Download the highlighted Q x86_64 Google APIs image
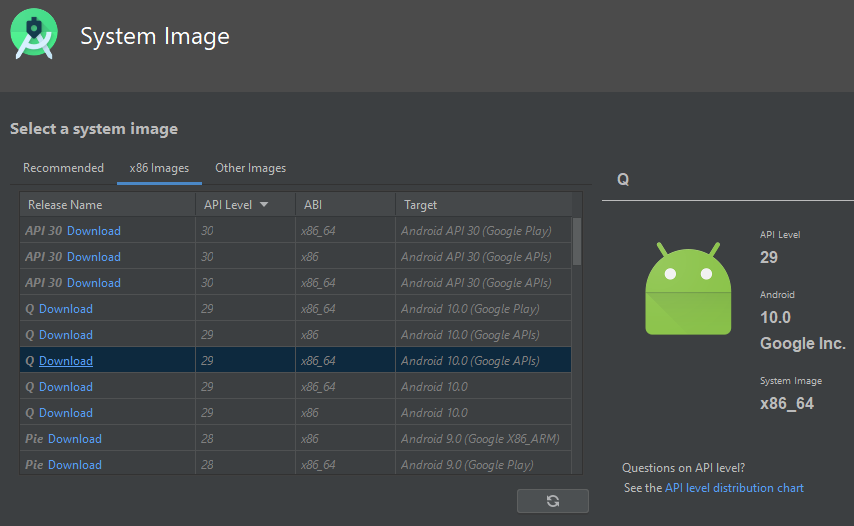The width and height of the screenshot is (854, 526). pyautogui.click(x=66, y=361)
